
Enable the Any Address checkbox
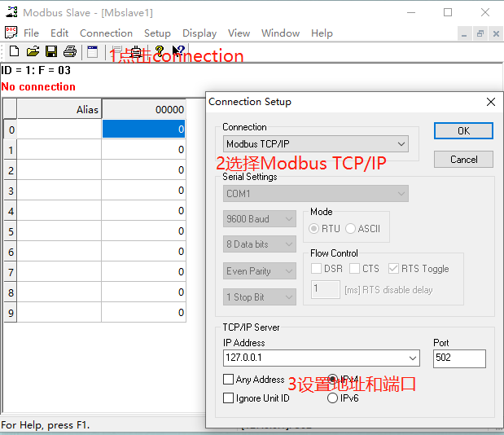point(228,379)
